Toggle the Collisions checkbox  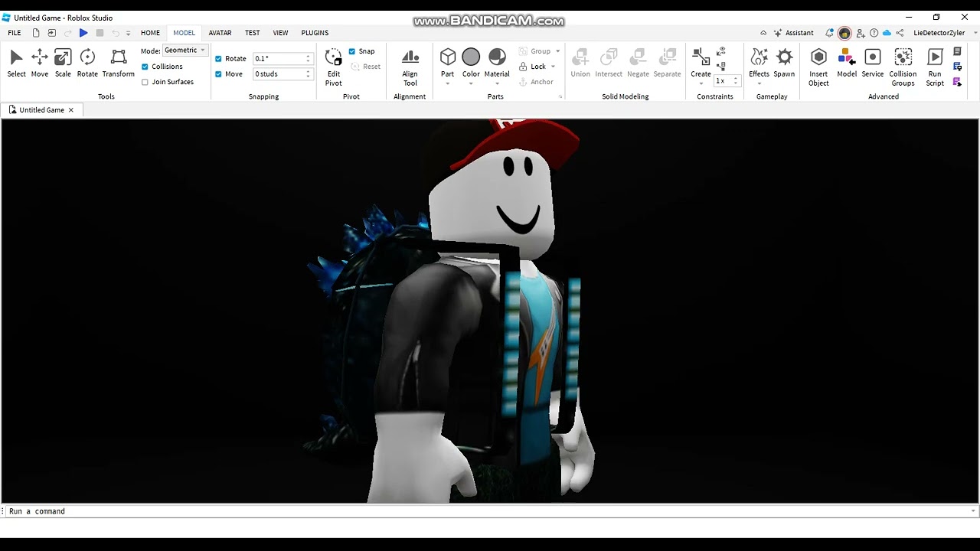[145, 67]
